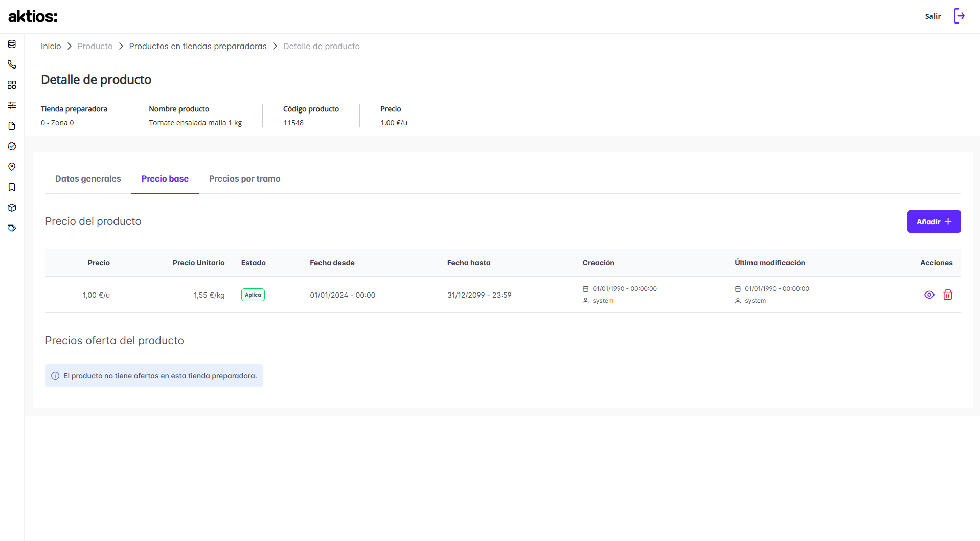This screenshot has width=980, height=541.
Task: Open the sliders settings sidebar icon
Action: click(x=12, y=105)
